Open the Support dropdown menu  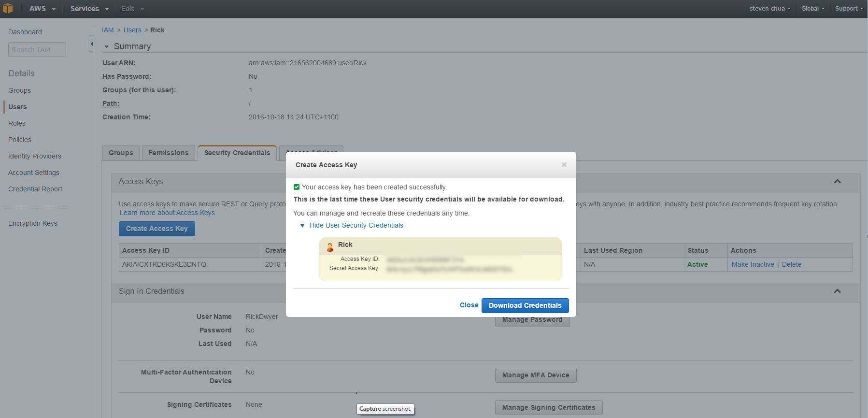click(849, 9)
